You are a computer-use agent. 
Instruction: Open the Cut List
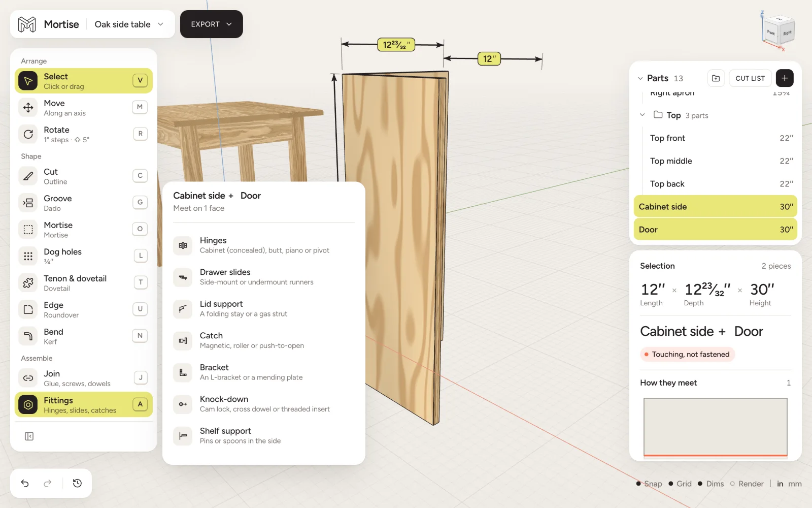pos(750,78)
